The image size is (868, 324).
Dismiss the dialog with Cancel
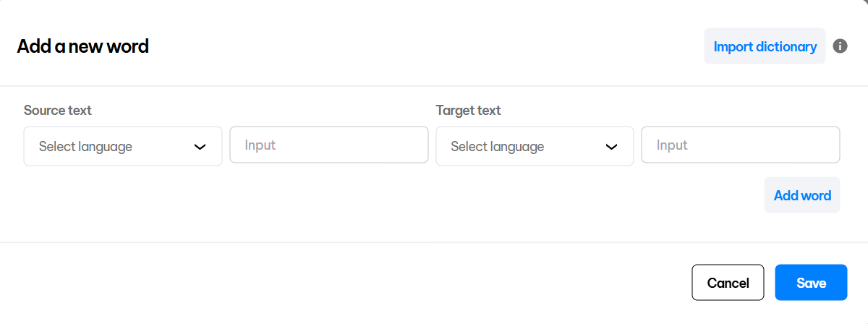728,283
